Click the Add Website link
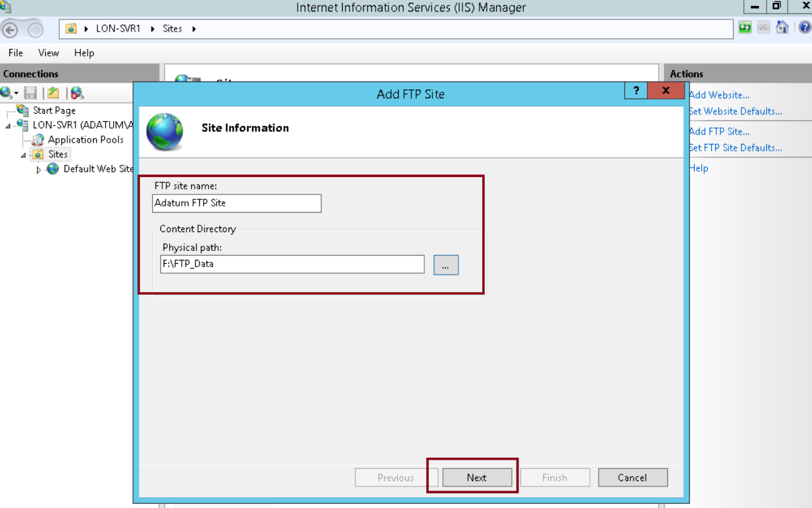 click(719, 95)
